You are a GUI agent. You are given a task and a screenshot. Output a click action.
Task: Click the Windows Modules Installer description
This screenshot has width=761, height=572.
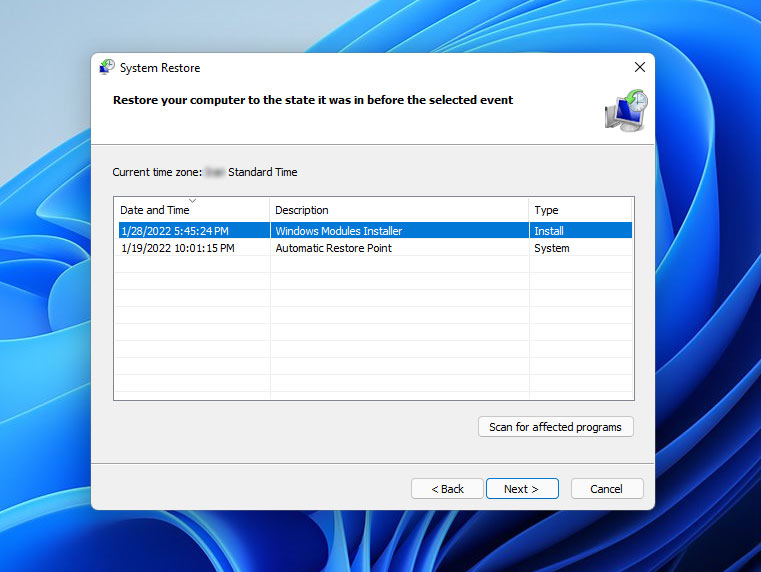337,230
